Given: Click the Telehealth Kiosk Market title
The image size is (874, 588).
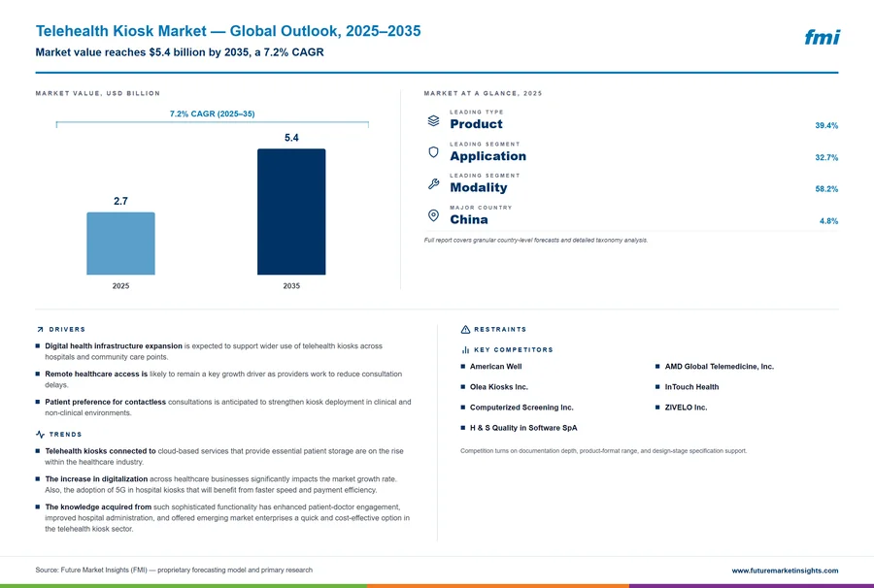Looking at the screenshot, I should point(228,31).
